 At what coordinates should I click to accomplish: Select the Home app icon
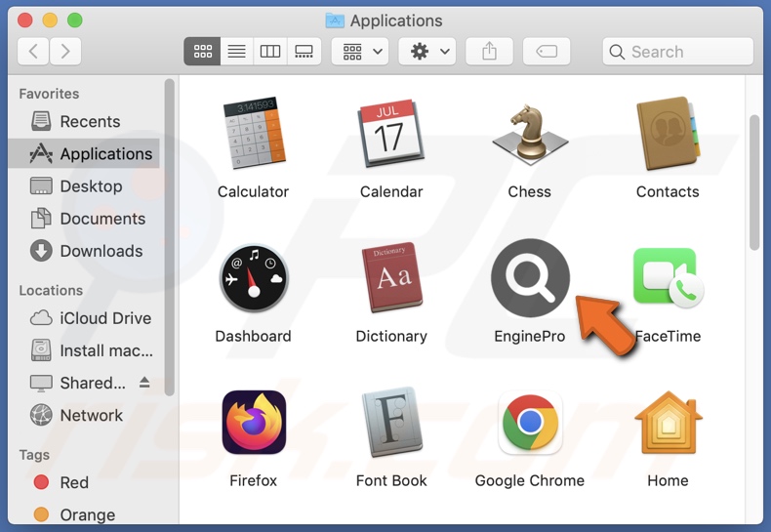pyautogui.click(x=669, y=423)
